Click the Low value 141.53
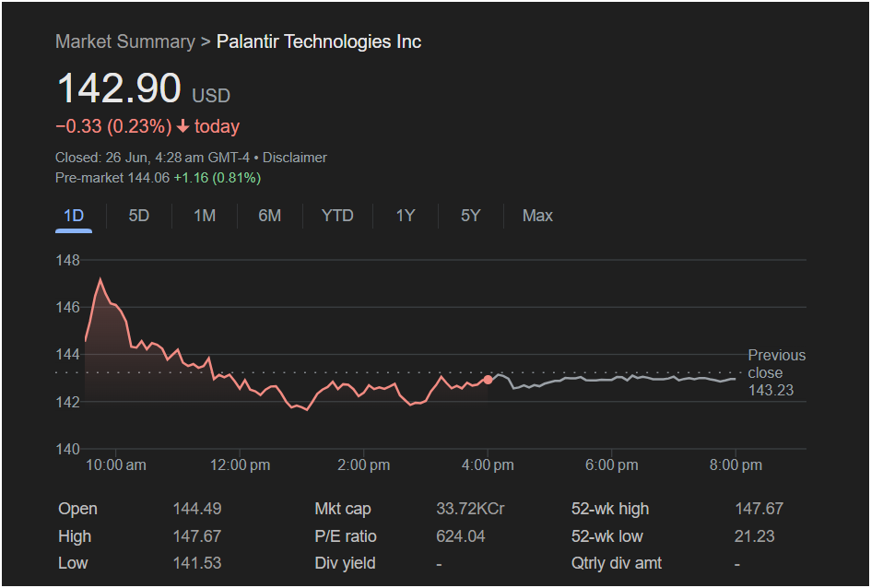Image resolution: width=871 pixels, height=588 pixels. (197, 563)
